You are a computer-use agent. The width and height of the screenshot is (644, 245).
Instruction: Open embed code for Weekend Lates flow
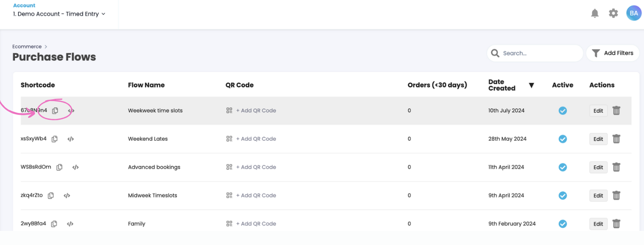[70, 139]
